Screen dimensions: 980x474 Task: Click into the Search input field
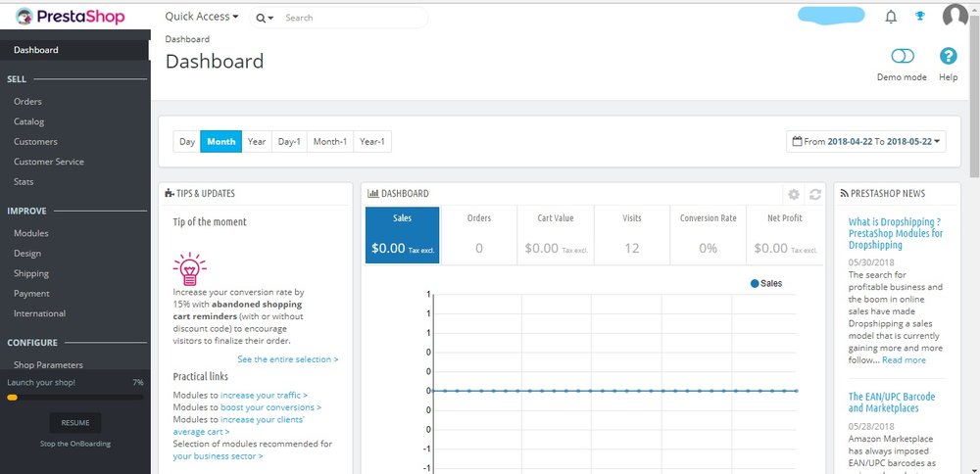353,18
